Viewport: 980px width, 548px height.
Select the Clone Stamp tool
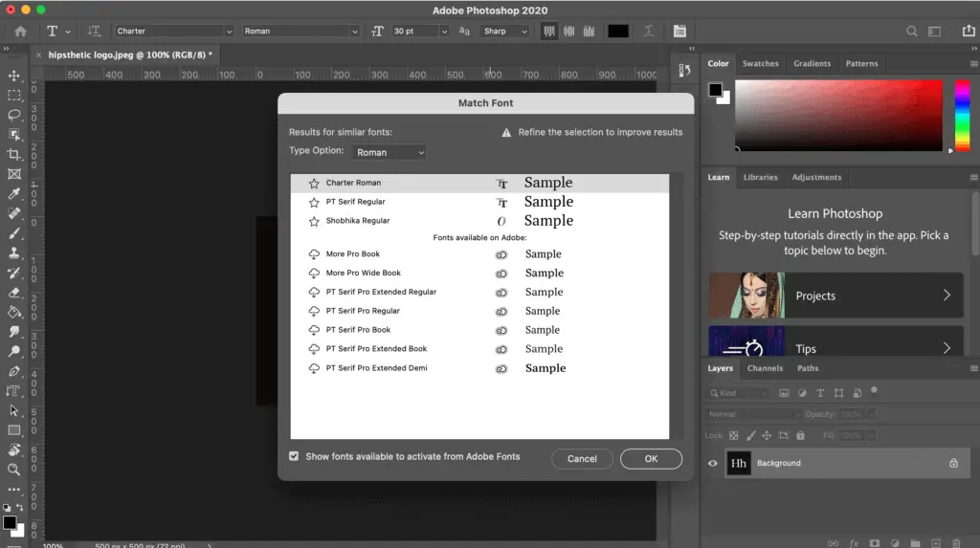click(13, 253)
